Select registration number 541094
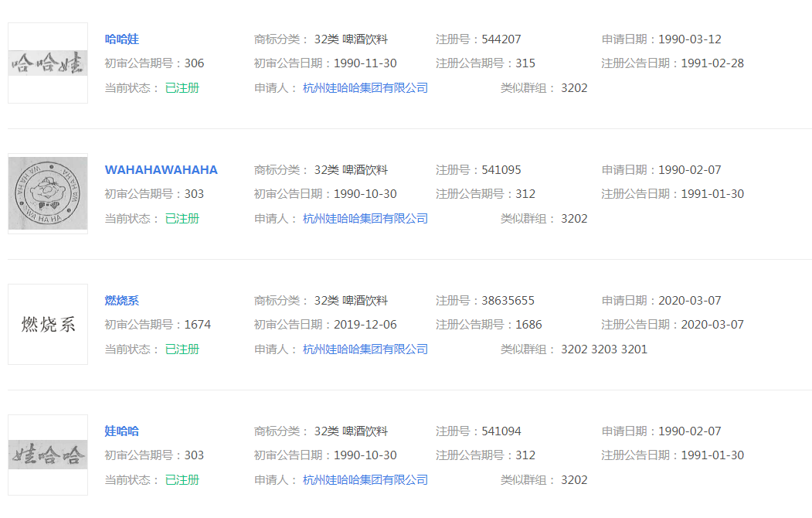 501,431
